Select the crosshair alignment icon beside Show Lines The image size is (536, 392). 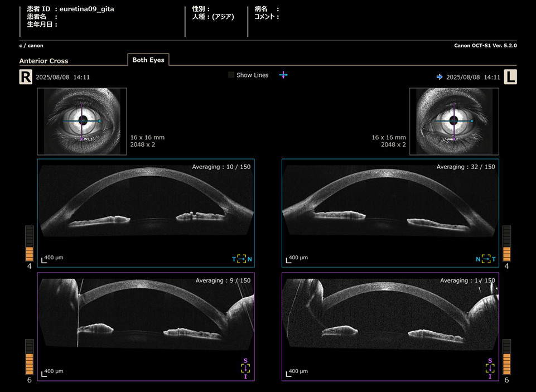point(283,75)
